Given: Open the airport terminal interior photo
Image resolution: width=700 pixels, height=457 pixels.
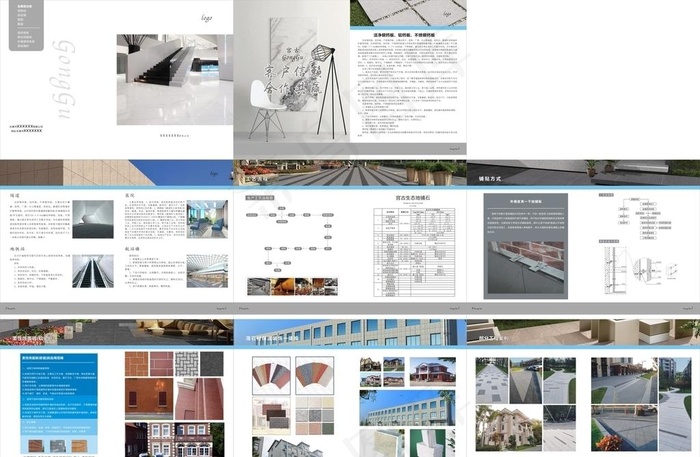Looking at the screenshot, I should [207, 271].
